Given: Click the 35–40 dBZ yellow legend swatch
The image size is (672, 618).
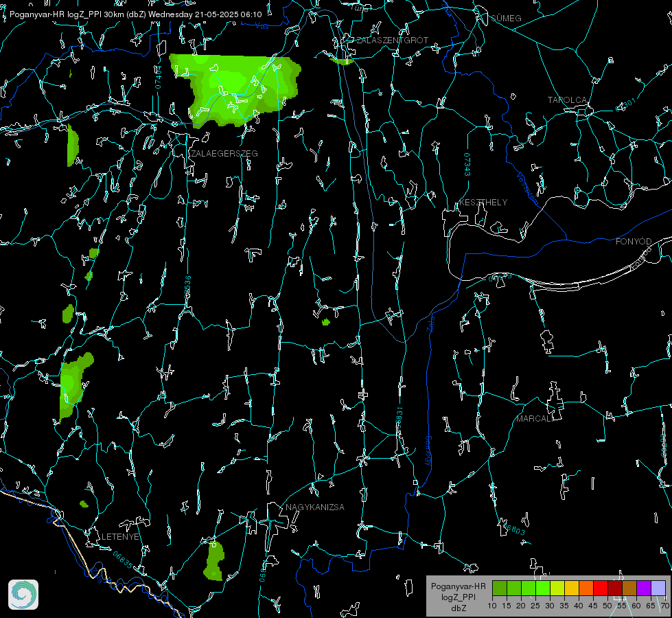Looking at the screenshot, I should coord(572,588).
